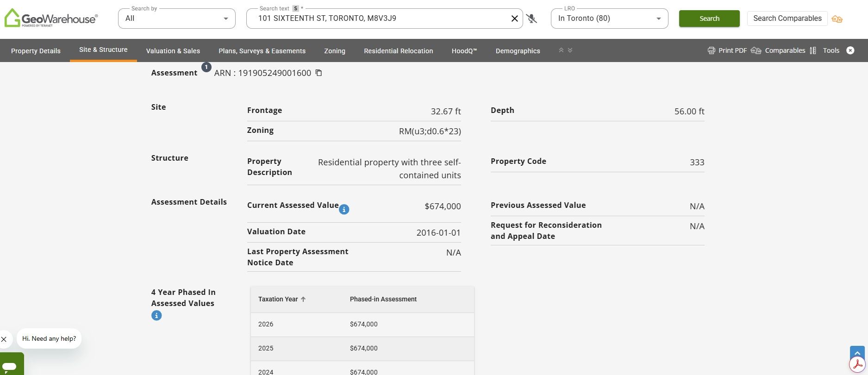Screen dimensions: 868x375
Task: Open info icon under 4 Year Phased In Assessed Values
Action: (156, 316)
